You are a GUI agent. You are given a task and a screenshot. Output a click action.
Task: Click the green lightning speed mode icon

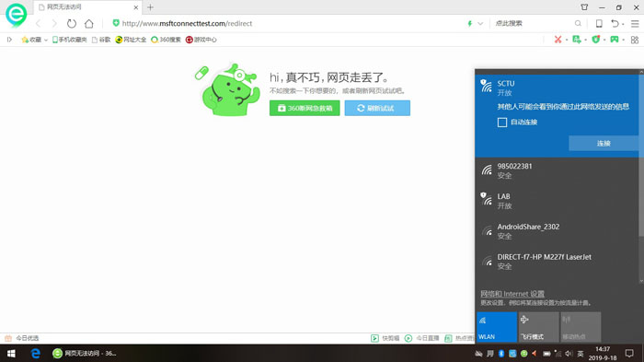(x=470, y=23)
